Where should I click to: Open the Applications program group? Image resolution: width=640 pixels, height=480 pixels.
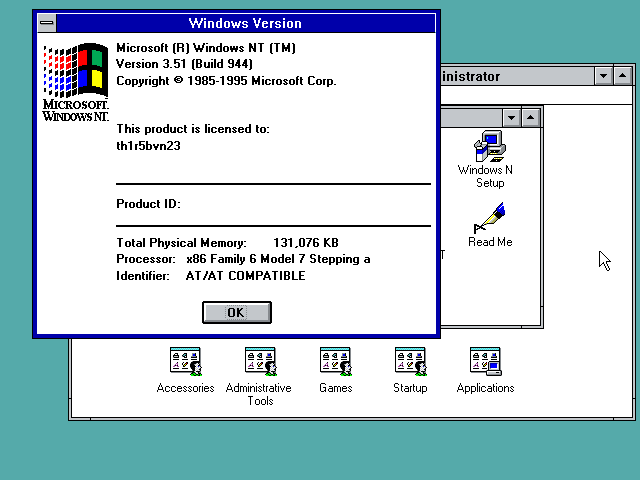(x=485, y=371)
